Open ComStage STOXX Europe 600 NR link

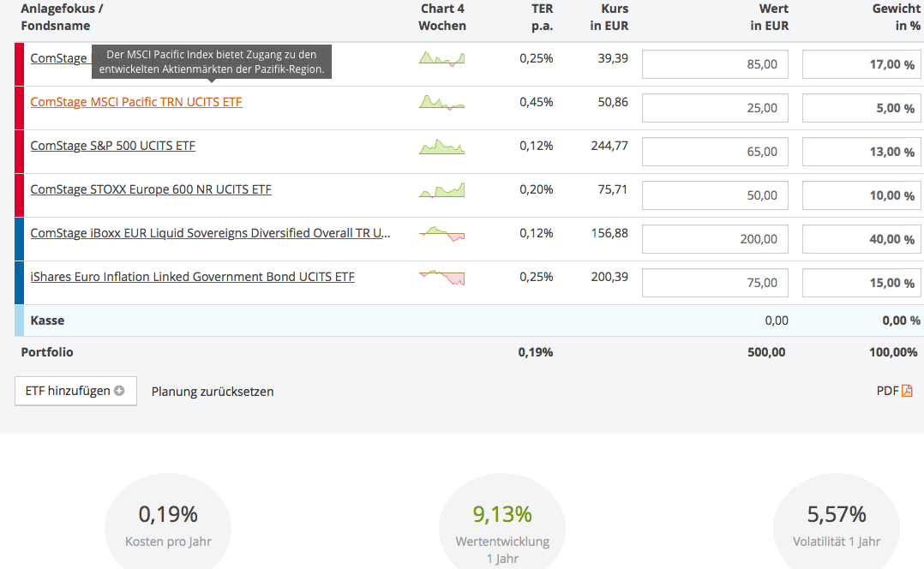[151, 189]
